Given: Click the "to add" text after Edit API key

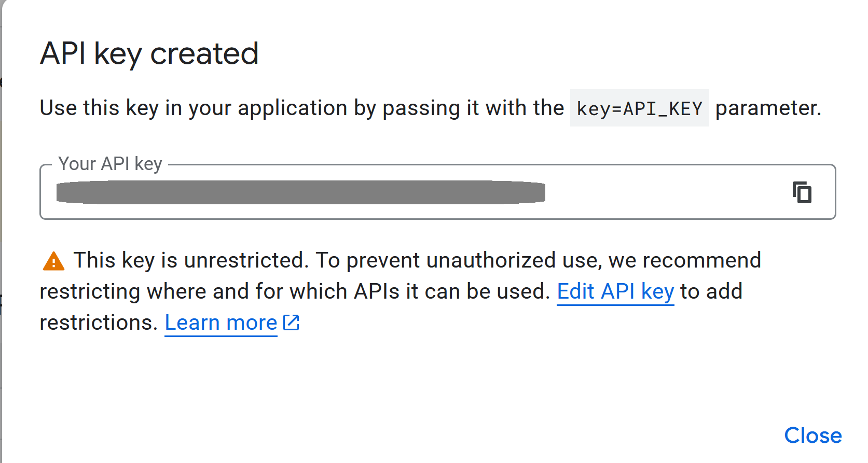Looking at the screenshot, I should coord(711,291).
